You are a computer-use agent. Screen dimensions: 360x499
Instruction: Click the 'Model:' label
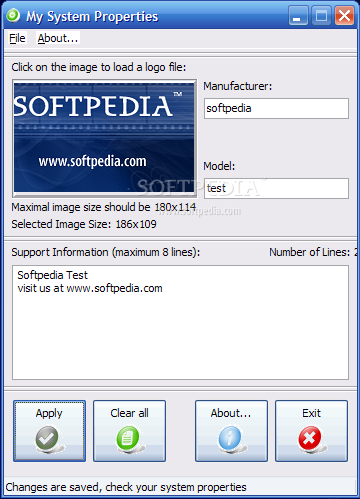tap(219, 166)
